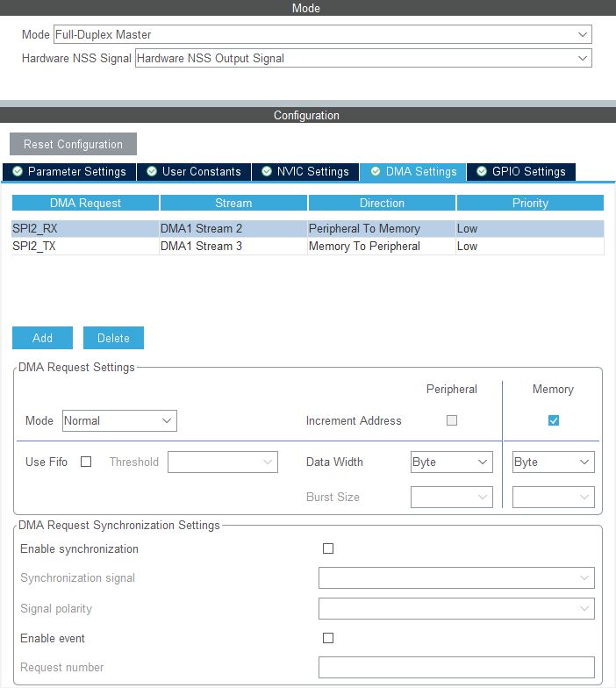Open the Mode Full-Duplex Master dropdown

coord(323,34)
